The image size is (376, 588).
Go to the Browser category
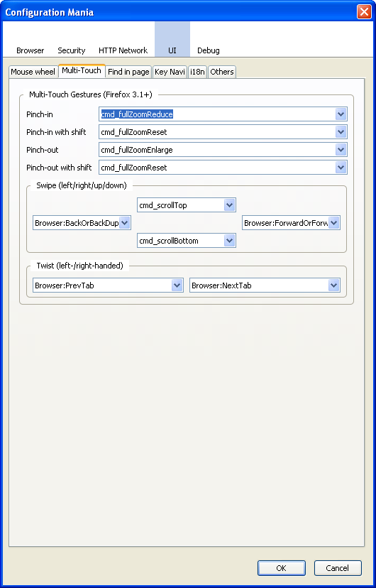pos(30,50)
